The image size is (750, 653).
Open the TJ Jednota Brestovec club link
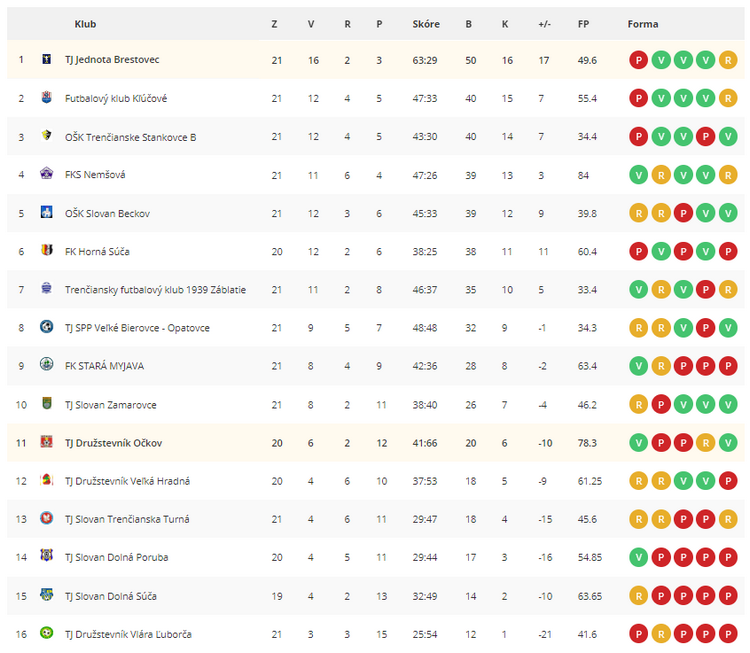[112, 60]
